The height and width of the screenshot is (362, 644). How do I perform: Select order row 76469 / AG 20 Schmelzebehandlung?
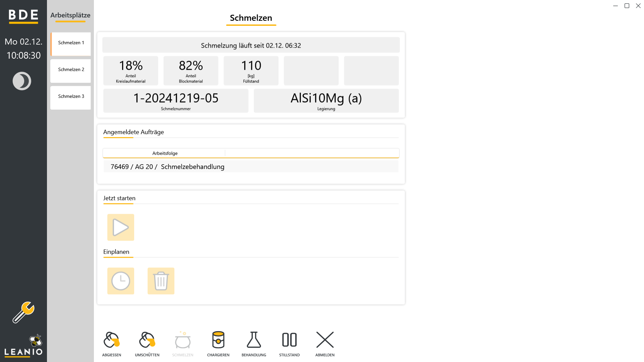(x=251, y=167)
